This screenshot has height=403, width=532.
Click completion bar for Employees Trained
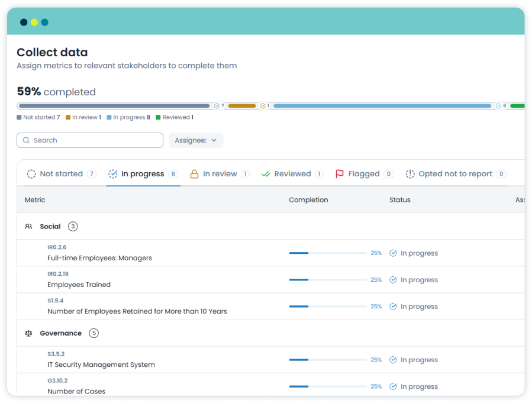point(328,279)
